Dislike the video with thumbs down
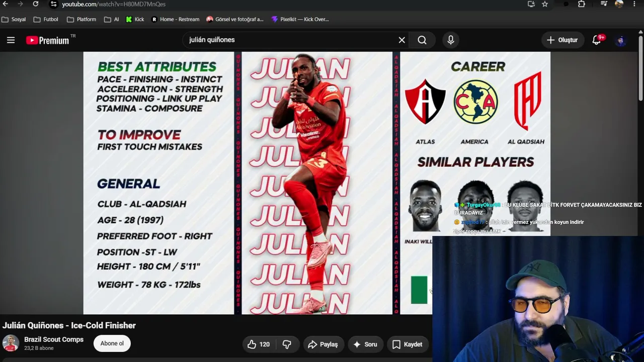 (287, 344)
